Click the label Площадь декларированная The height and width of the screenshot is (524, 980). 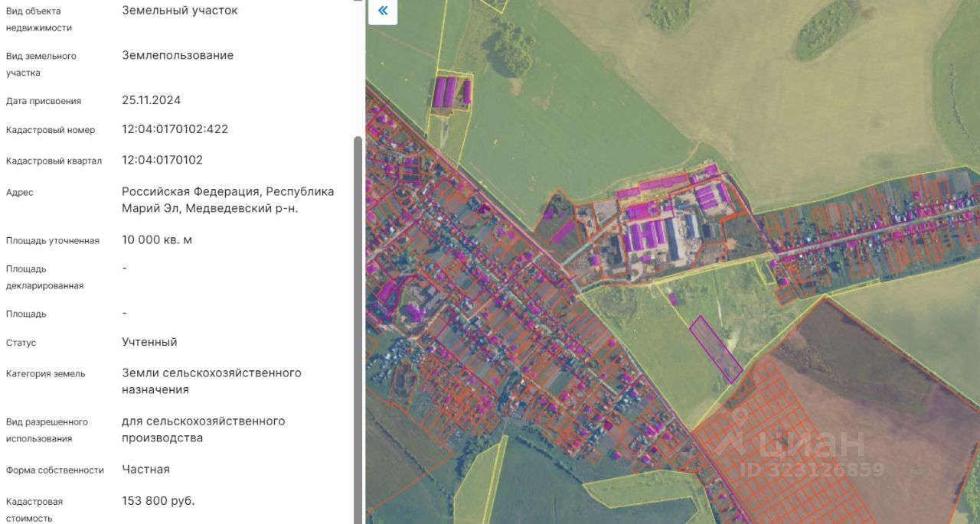[x=44, y=277]
